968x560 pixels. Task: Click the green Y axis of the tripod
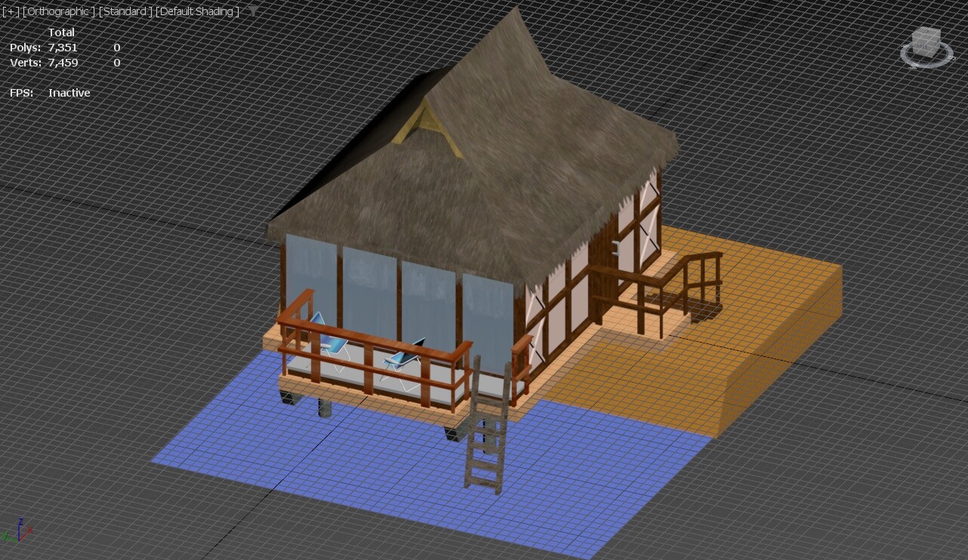(8, 537)
